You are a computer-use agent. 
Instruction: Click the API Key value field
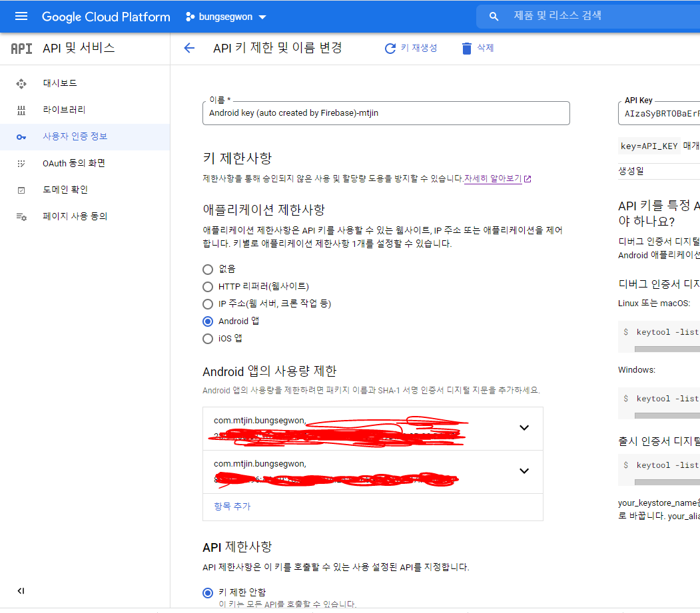659,114
